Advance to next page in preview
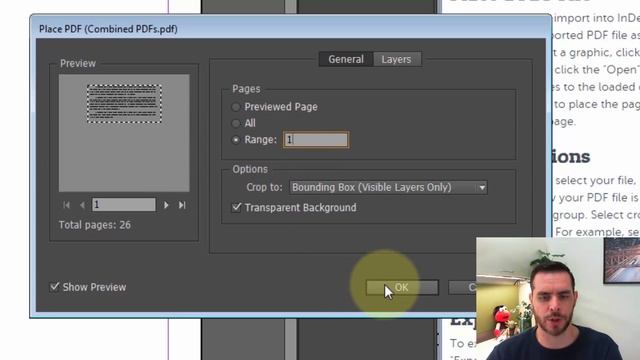This screenshot has width=640, height=360. point(166,205)
